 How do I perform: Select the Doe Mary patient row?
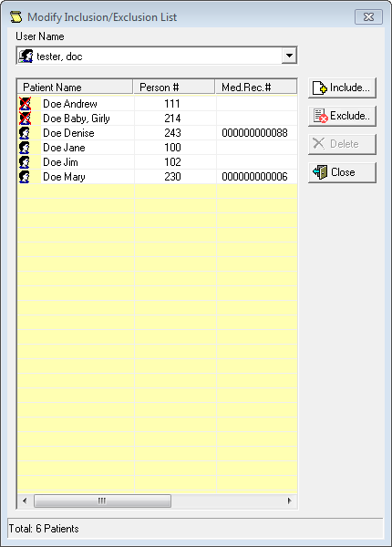coord(158,177)
